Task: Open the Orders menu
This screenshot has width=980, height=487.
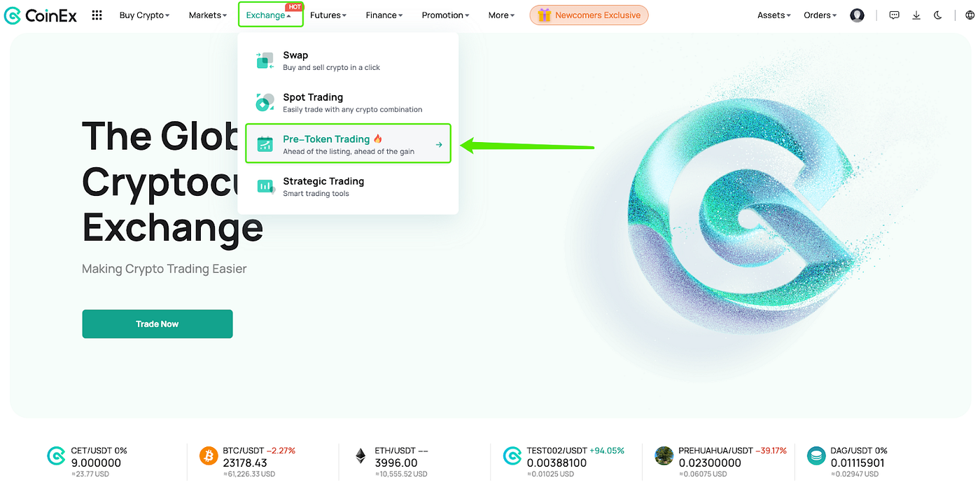Action: 819,15
